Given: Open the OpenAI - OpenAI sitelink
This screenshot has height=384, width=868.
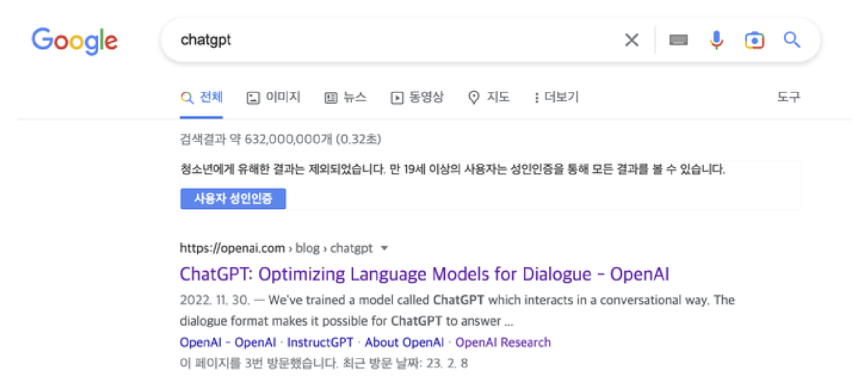Looking at the screenshot, I should click(228, 342).
